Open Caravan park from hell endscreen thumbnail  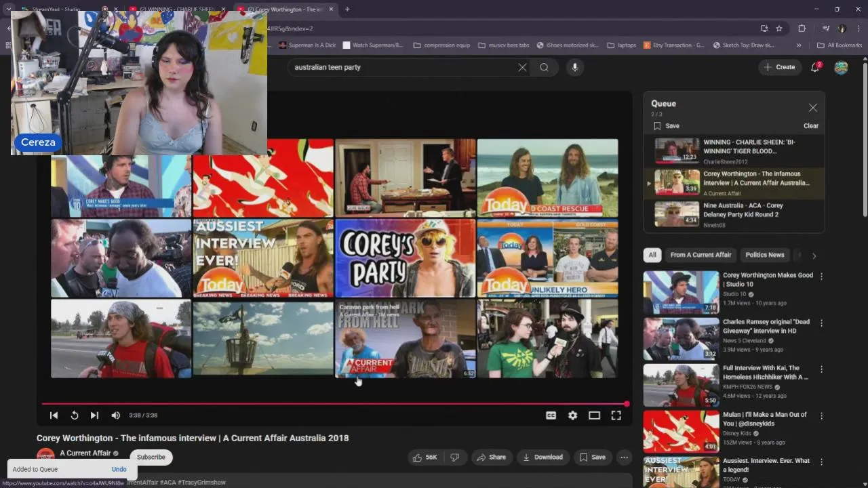tap(406, 338)
